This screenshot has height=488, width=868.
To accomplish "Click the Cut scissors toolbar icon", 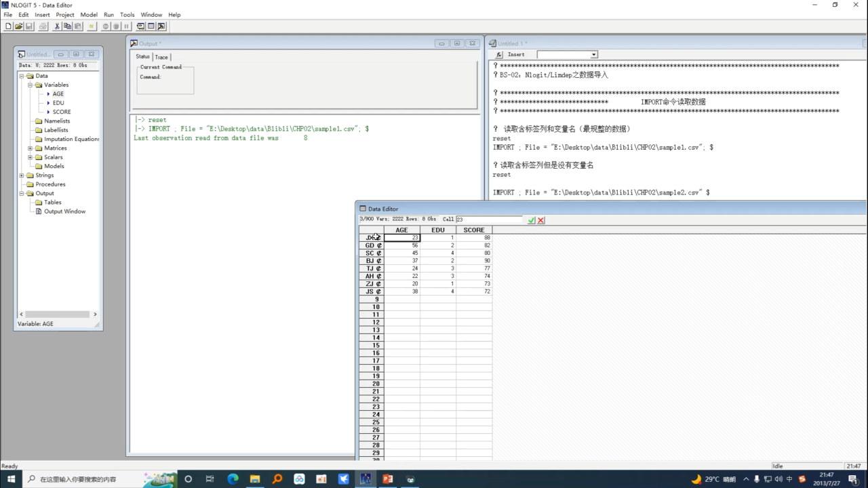I will click(58, 26).
